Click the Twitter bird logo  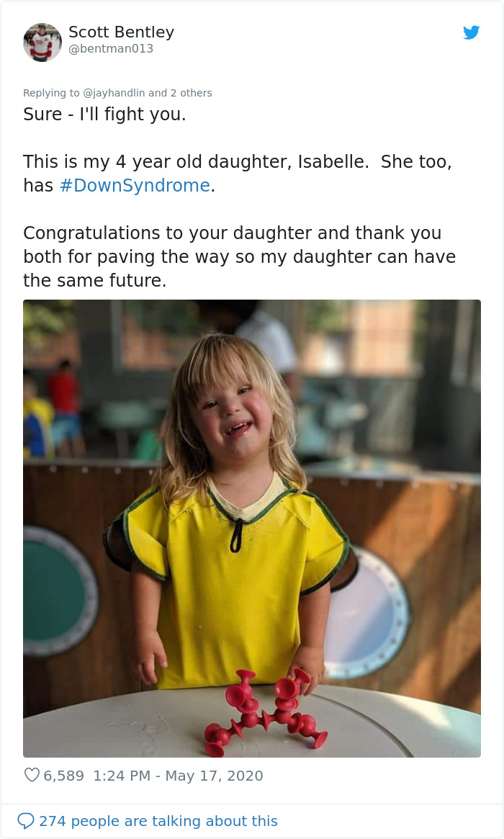tap(471, 32)
